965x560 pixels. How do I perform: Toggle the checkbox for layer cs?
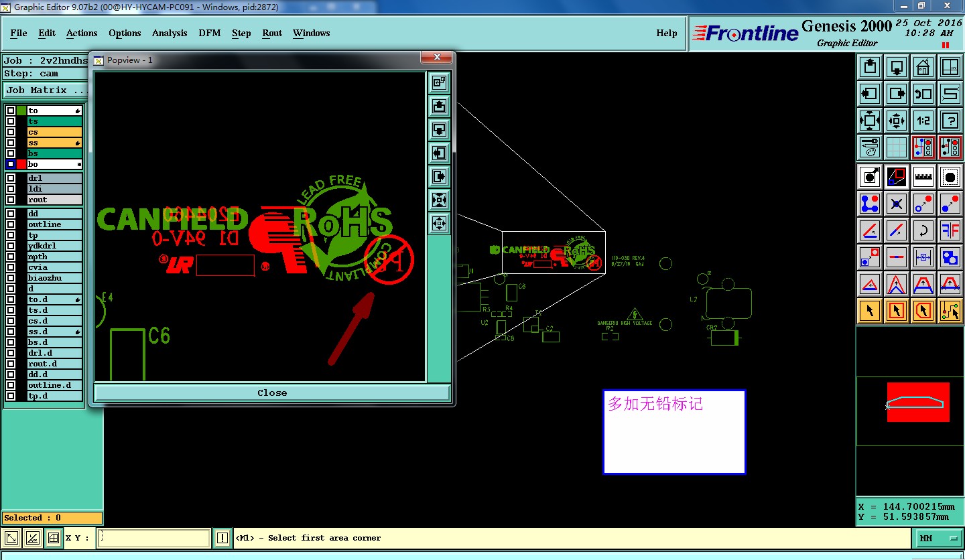(11, 132)
